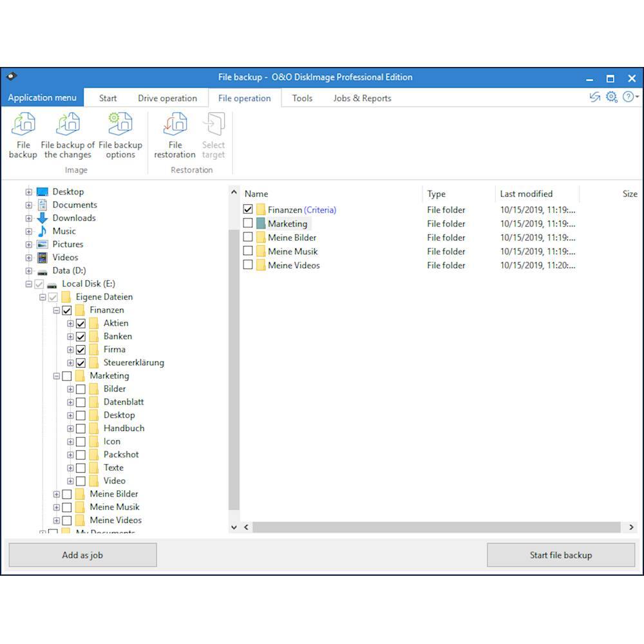Screen dimensions: 644x644
Task: Uncheck the Finanzen checkbox in file list
Action: tap(248, 210)
